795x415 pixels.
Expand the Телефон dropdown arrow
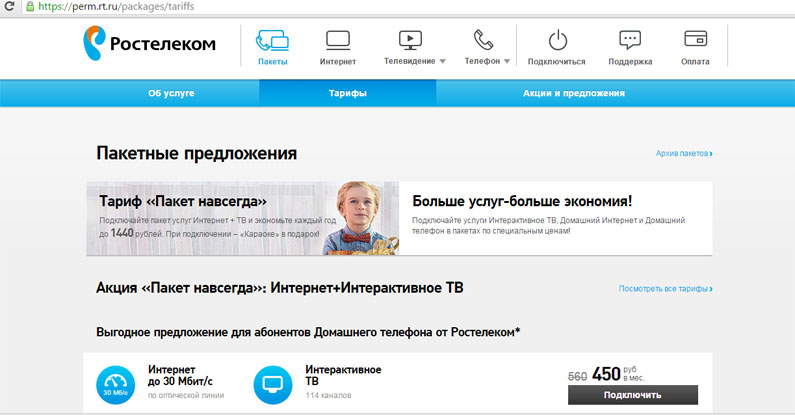pyautogui.click(x=507, y=61)
